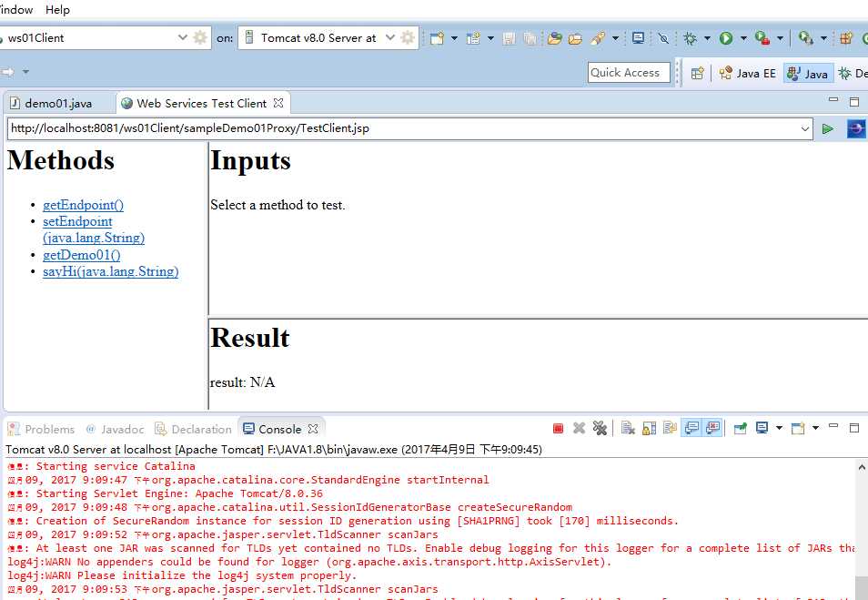Expand the Search flashlight dropdown arrow
Screen dimensions: 868x600
tap(615, 38)
